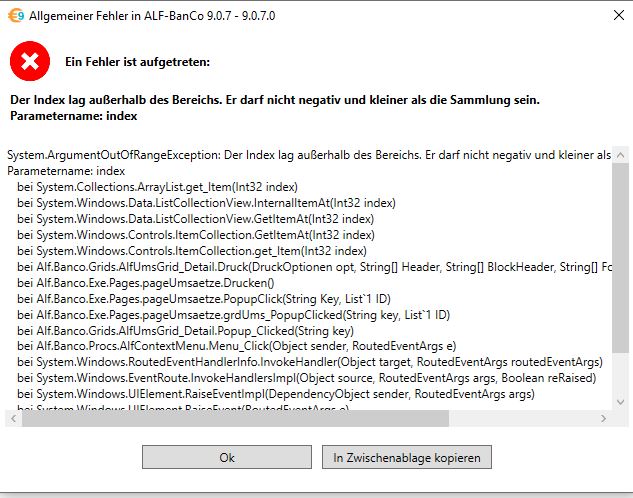Click the Ok button

pos(226,457)
